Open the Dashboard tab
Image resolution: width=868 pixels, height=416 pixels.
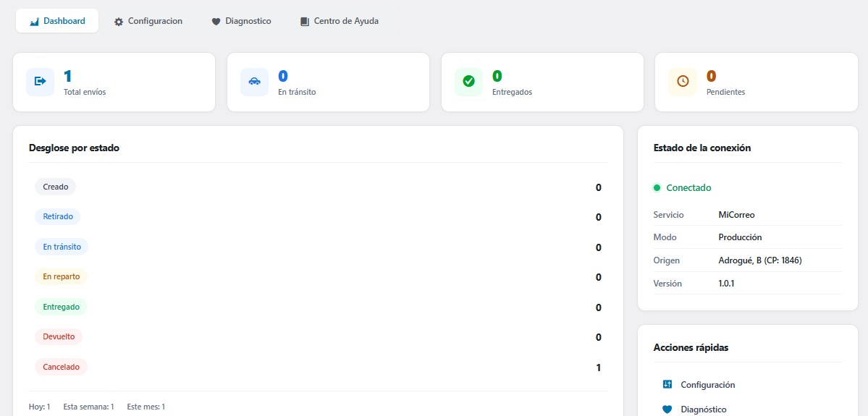tap(57, 21)
